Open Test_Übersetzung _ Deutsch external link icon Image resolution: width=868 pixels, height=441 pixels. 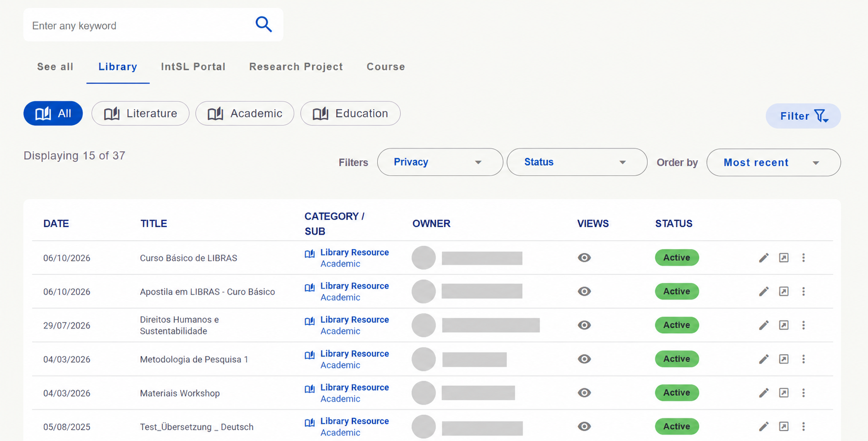click(784, 426)
